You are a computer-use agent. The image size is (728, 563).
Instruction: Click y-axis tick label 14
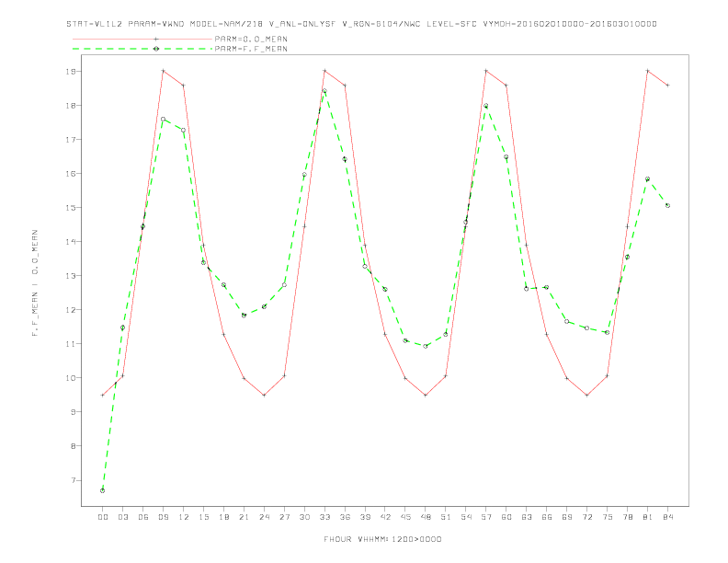tap(71, 242)
